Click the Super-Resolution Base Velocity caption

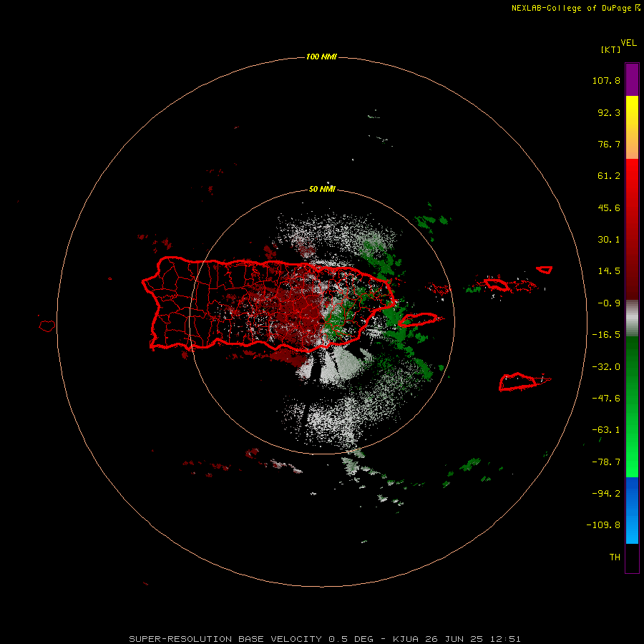(x=325, y=639)
